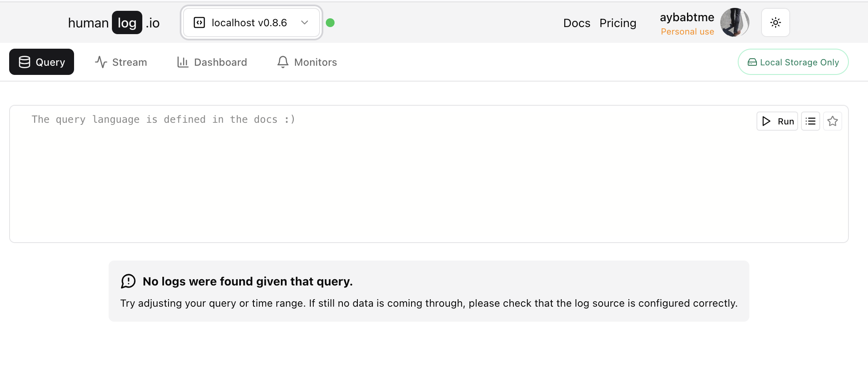This screenshot has height=392, width=868.
Task: Click the bar chart Dashboard icon
Action: [x=183, y=62]
